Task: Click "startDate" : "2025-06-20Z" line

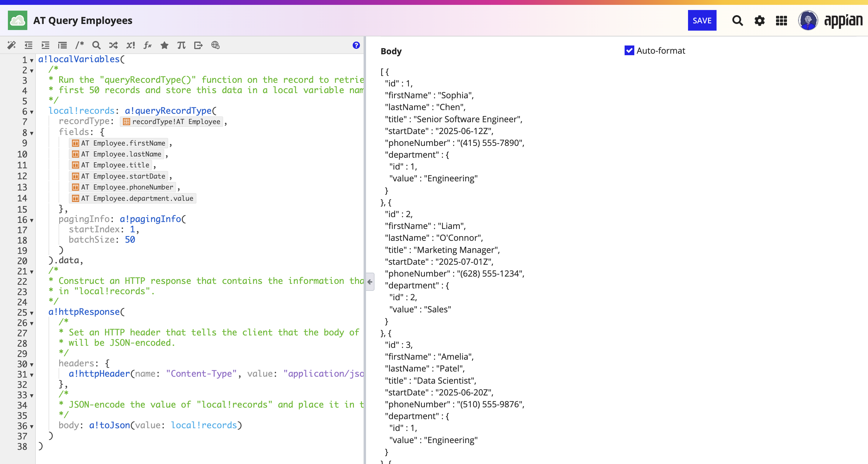Action: coord(439,392)
